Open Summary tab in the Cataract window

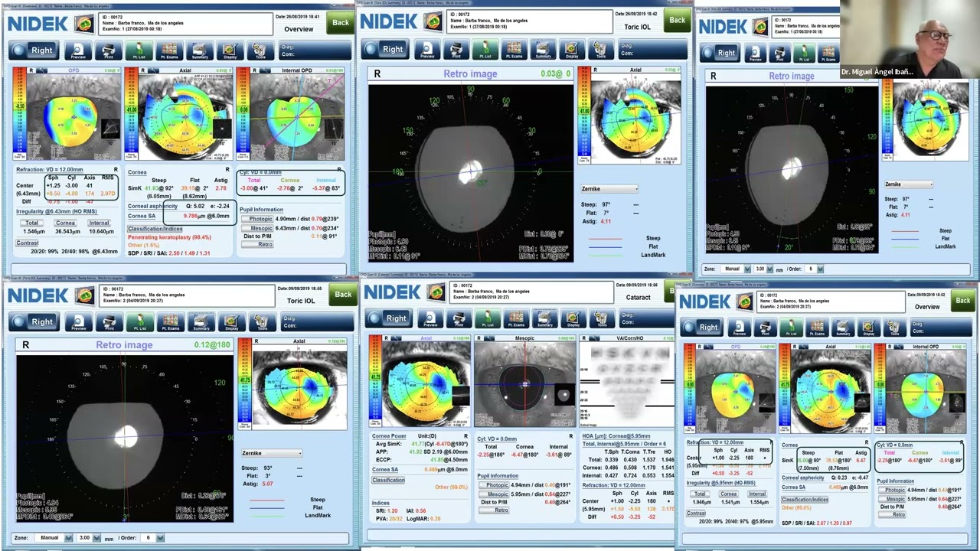click(544, 319)
